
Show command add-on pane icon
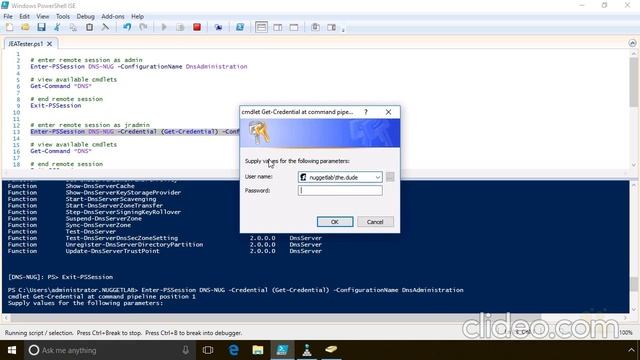(331, 27)
